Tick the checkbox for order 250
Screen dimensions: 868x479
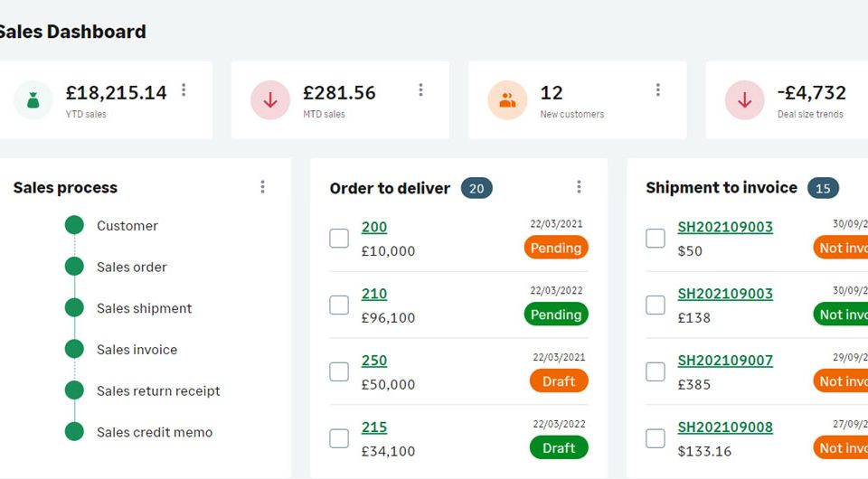point(339,371)
